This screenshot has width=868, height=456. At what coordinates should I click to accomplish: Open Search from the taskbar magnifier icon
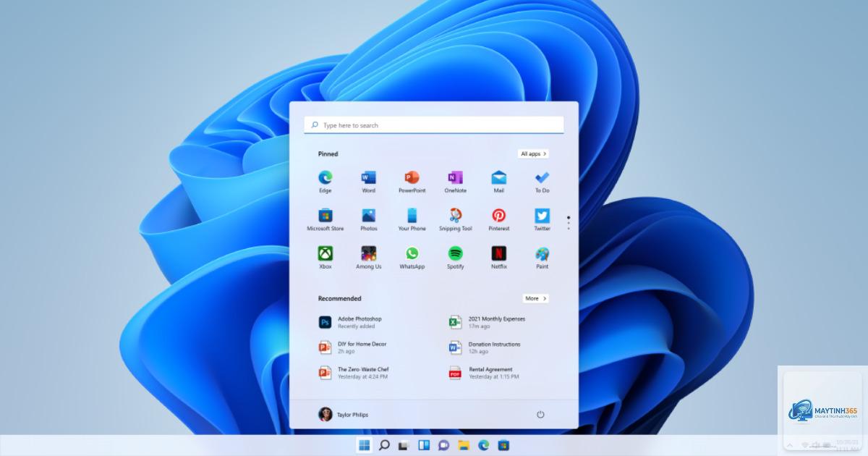[384, 445]
